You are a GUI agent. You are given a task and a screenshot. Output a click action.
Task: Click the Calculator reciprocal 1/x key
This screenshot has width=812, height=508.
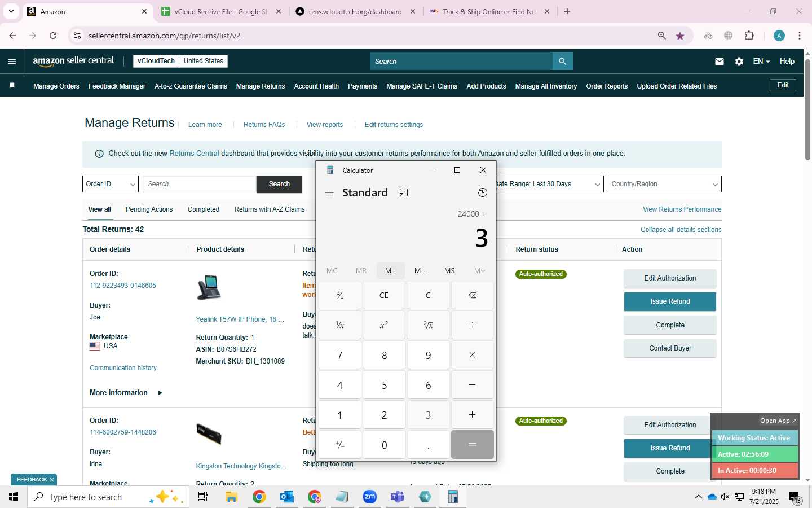pyautogui.click(x=340, y=325)
